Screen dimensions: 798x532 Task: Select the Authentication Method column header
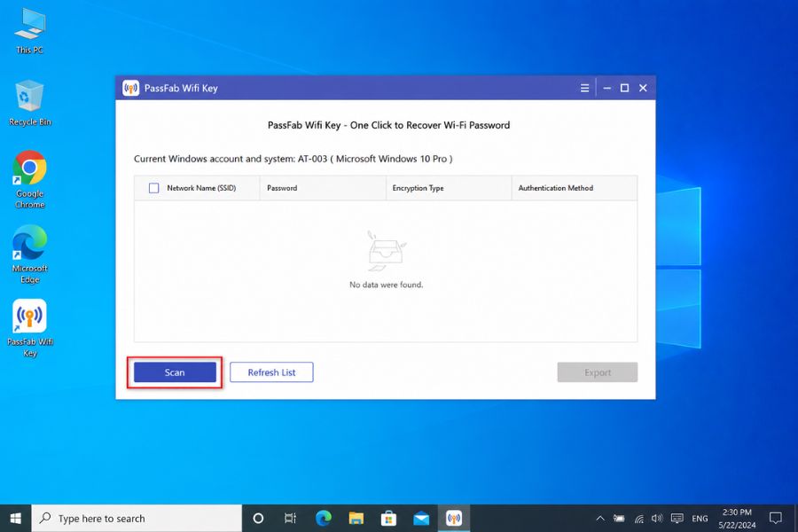[574, 188]
